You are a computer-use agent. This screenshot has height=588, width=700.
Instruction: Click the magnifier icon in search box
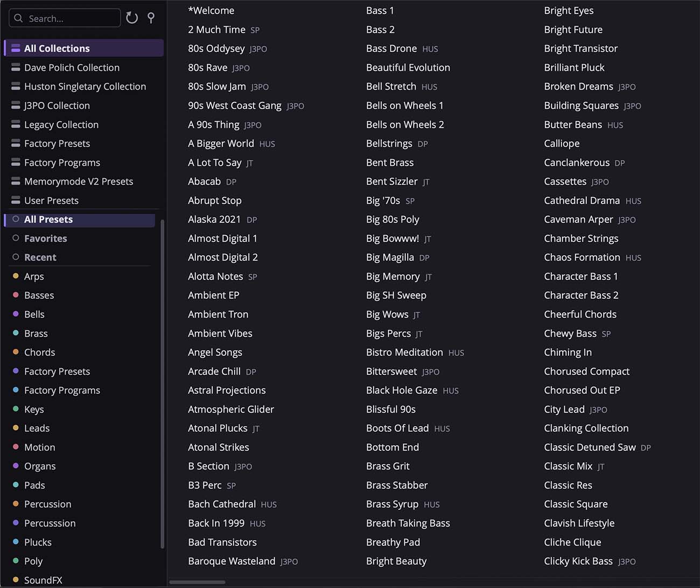click(18, 18)
